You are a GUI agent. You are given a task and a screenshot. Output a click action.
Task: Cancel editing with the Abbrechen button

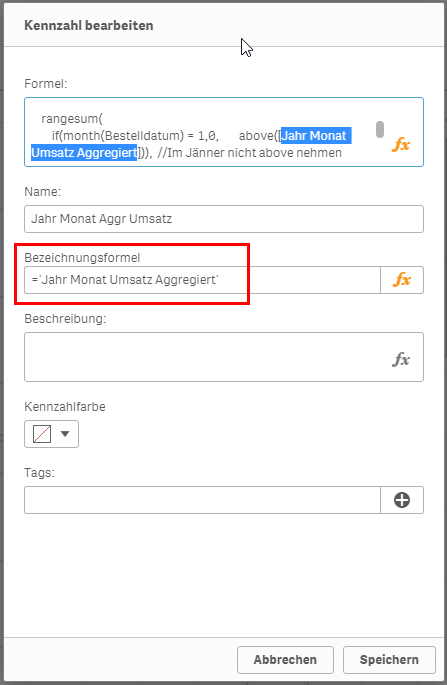coord(285,660)
